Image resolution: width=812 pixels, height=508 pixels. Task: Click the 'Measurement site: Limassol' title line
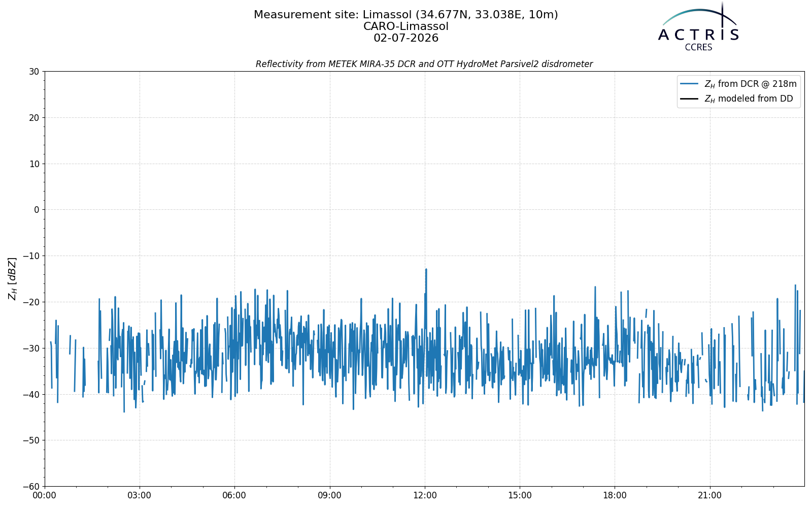tap(406, 15)
